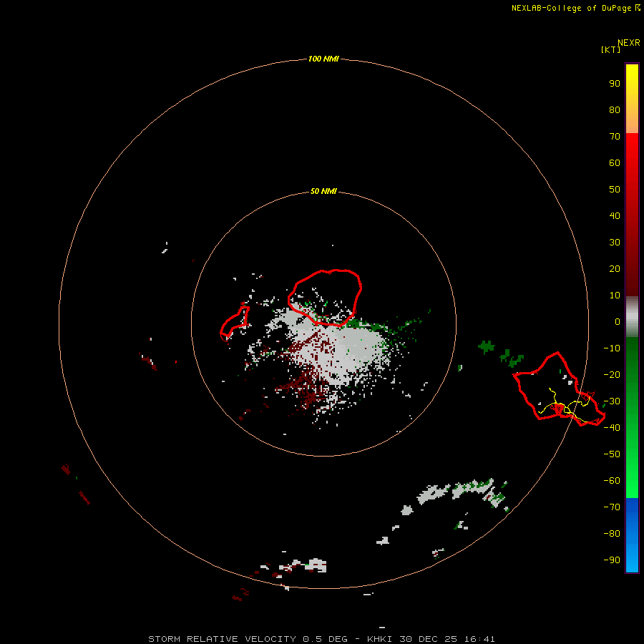This screenshot has width=644, height=644.
Task: Click the 90 value on velocity scale
Action: tap(615, 84)
